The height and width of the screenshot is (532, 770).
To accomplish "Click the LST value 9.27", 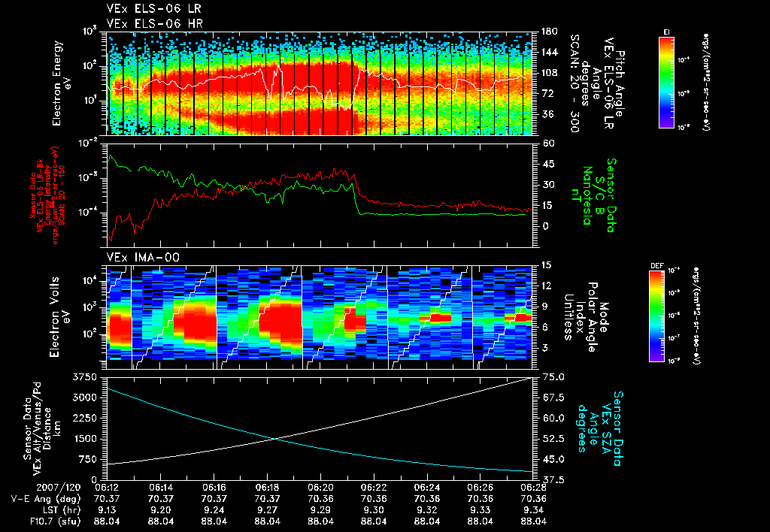I will click(x=267, y=510).
